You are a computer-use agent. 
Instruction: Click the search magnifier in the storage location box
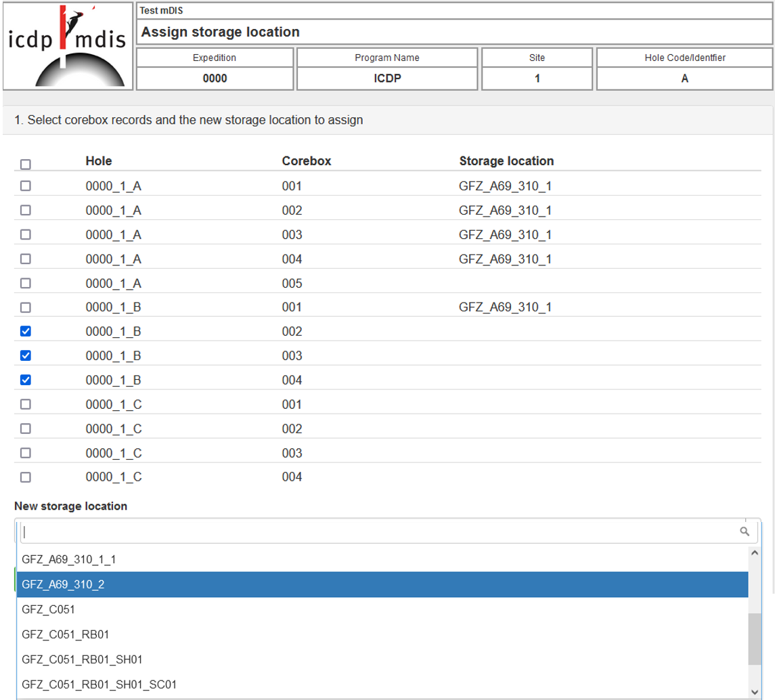[744, 531]
